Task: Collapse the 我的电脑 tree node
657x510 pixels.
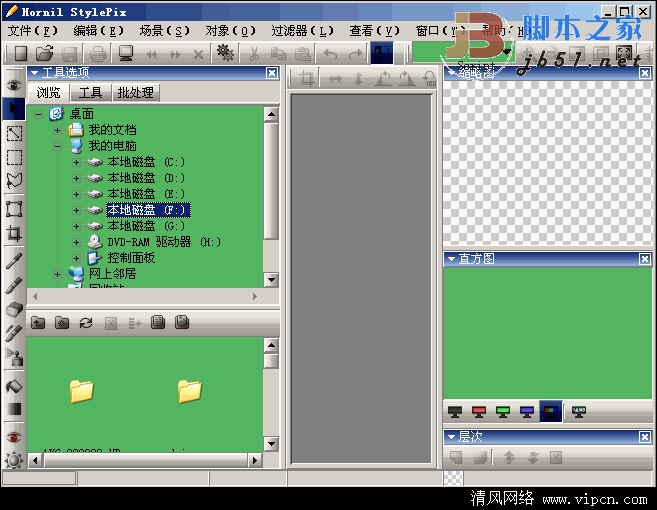Action: click(x=58, y=146)
